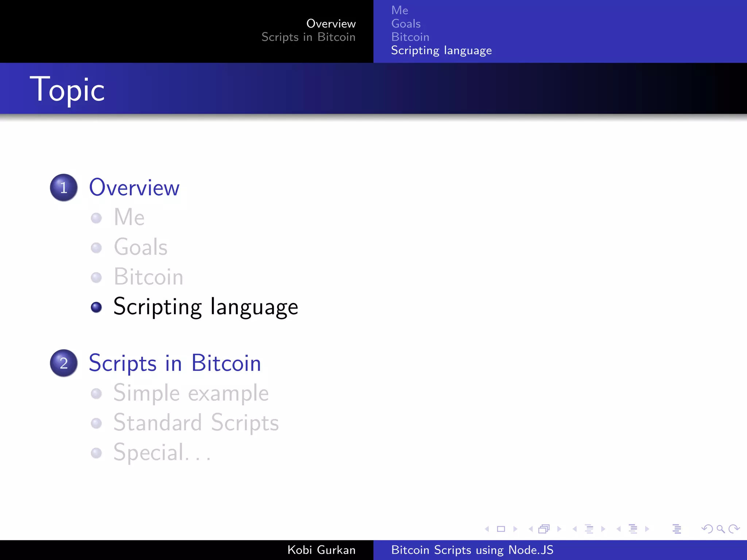Open Bitcoin entry in outline
The width and height of the screenshot is (747, 560).
point(148,277)
